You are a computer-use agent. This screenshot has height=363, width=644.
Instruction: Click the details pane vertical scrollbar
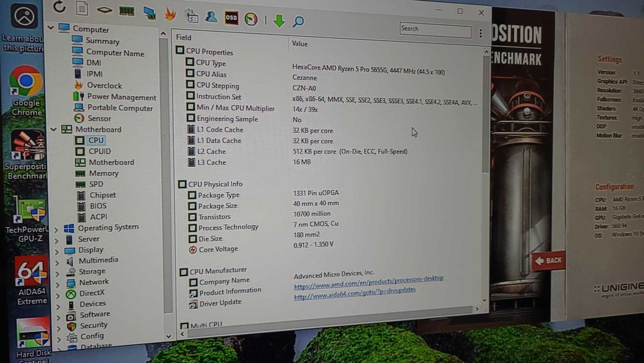[x=486, y=177]
